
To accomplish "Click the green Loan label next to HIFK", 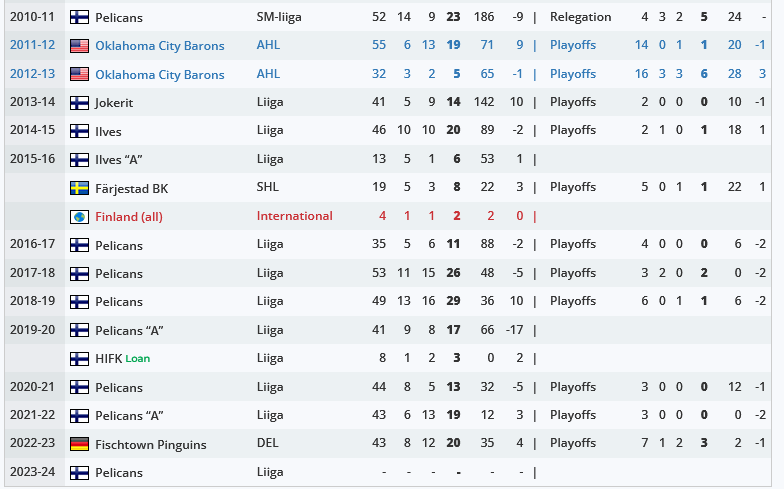I will tap(138, 358).
